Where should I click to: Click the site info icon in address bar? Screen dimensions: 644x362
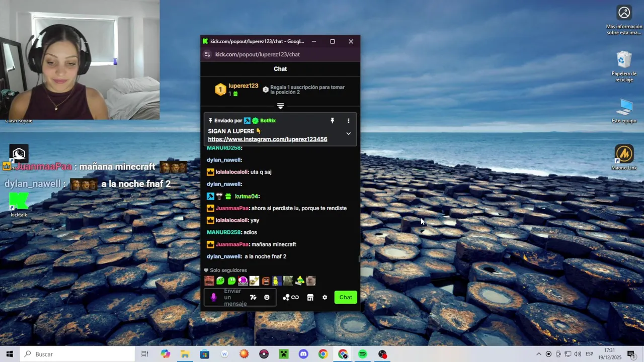pyautogui.click(x=207, y=54)
